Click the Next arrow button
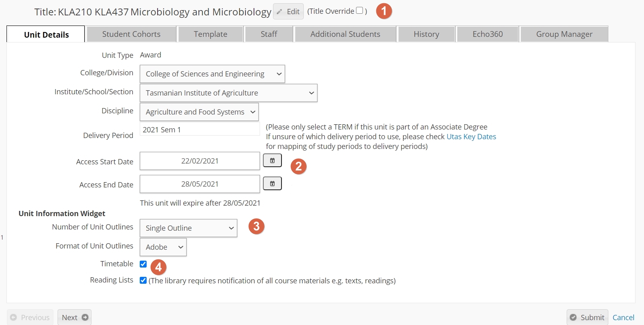The height and width of the screenshot is (325, 644). point(75,317)
